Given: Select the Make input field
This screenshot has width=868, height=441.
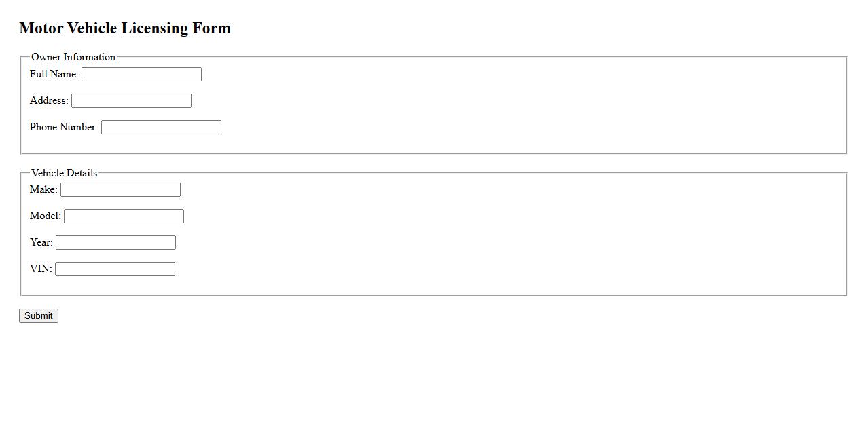Looking at the screenshot, I should coord(120,189).
